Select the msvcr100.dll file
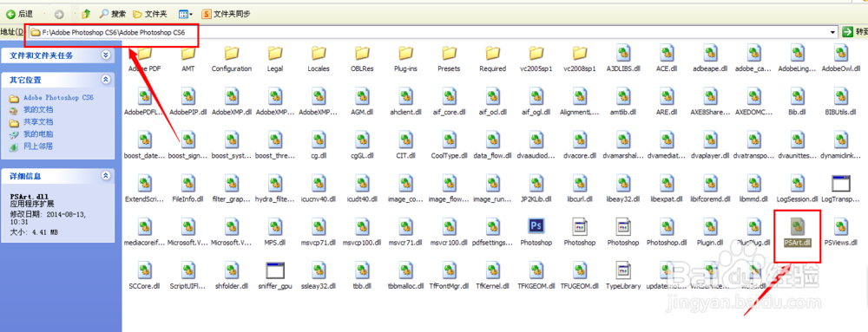 click(449, 232)
